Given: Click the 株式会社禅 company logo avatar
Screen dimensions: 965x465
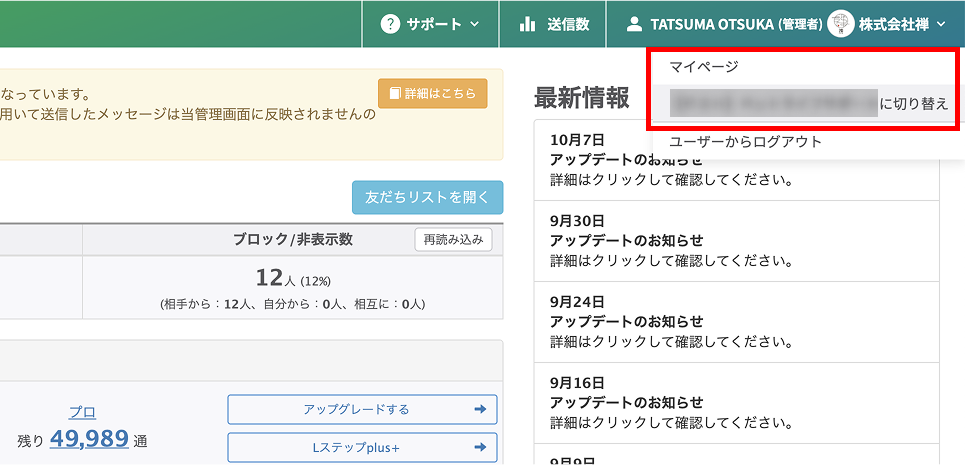Looking at the screenshot, I should point(840,24).
